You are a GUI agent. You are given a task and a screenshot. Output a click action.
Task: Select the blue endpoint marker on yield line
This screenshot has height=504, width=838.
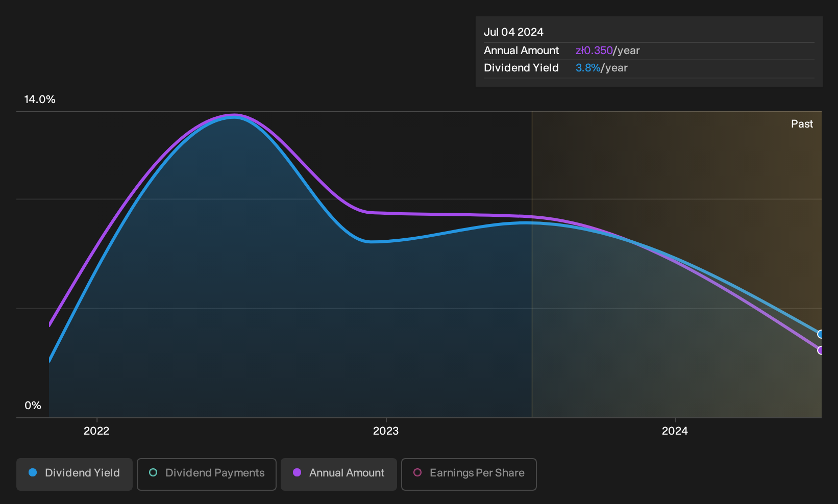821,334
